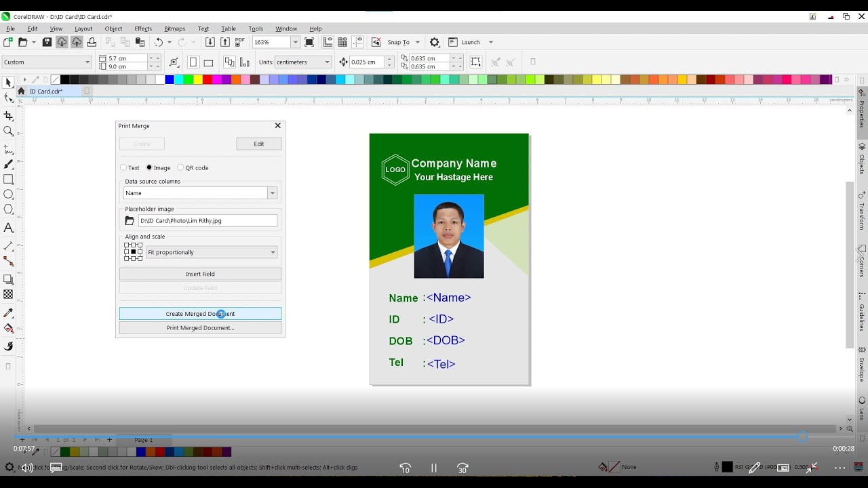
Task: Select the Transparency checkerboard tool
Action: tap(8, 294)
